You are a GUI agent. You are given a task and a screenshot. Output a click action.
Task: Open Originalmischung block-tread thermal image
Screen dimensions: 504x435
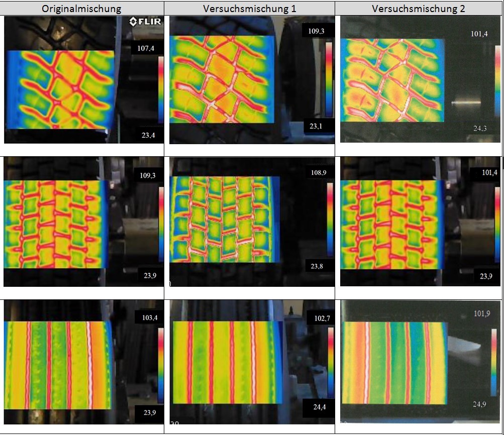pyautogui.click(x=83, y=222)
